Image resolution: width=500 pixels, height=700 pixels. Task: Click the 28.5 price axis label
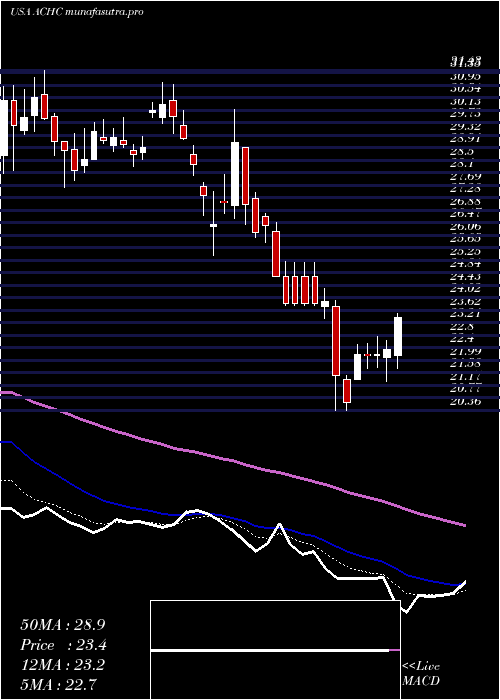click(462, 152)
